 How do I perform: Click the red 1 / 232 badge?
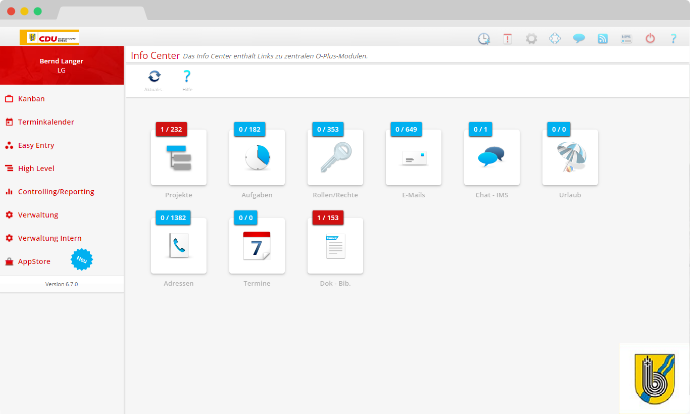click(171, 129)
